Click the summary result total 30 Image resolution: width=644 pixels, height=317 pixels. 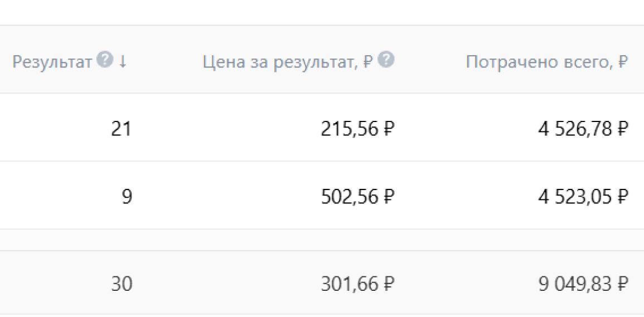[122, 284]
